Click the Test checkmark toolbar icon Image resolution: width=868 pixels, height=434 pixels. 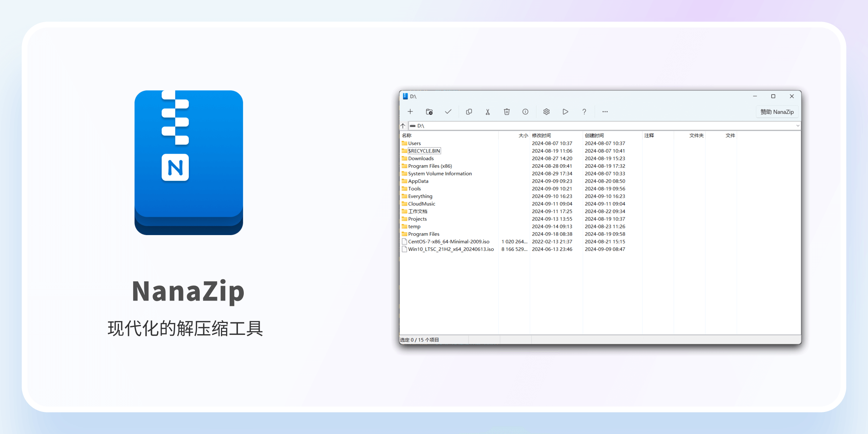(448, 112)
